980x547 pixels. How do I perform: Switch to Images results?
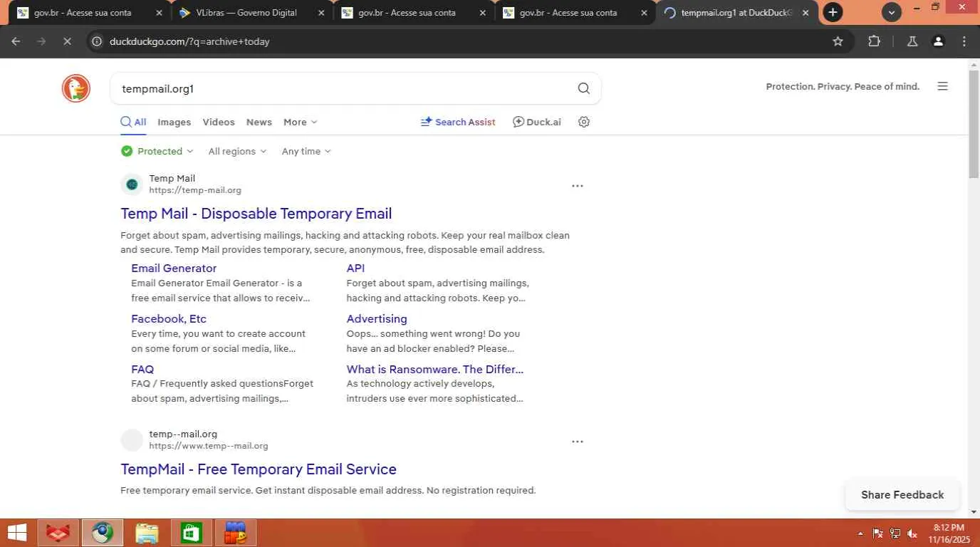coord(174,122)
